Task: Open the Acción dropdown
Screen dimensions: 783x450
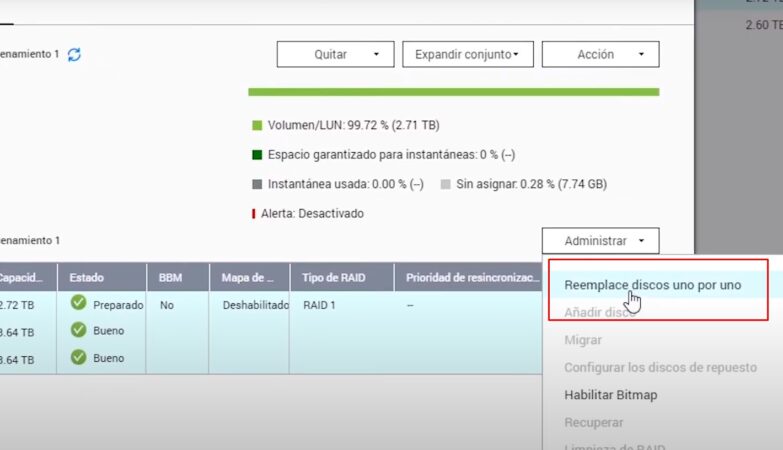Action: [x=600, y=54]
